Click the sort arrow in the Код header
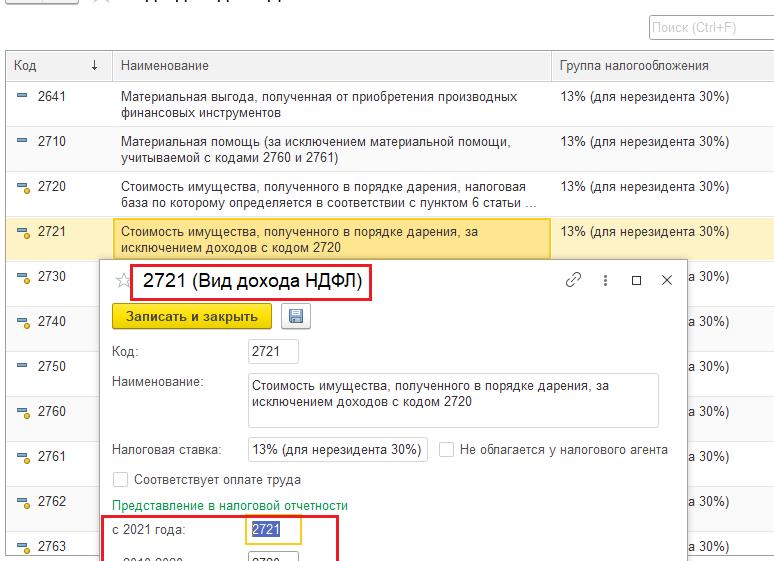774x561 pixels. (94, 65)
